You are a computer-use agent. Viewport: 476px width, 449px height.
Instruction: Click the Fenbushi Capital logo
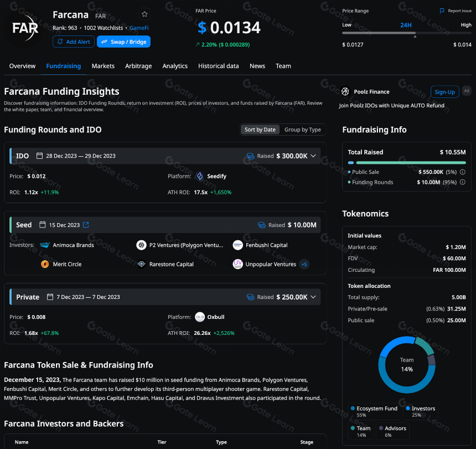[x=237, y=245]
